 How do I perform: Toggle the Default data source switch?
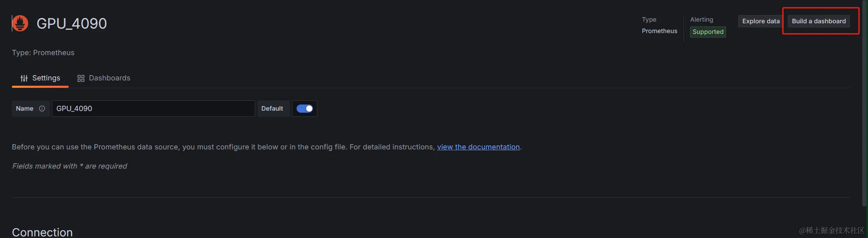[305, 109]
